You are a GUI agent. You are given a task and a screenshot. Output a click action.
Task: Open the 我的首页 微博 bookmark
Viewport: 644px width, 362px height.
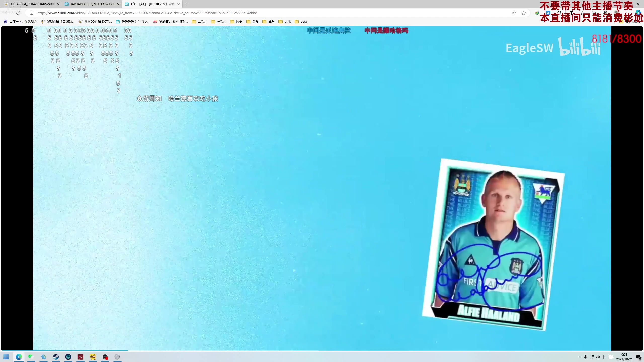pos(171,22)
